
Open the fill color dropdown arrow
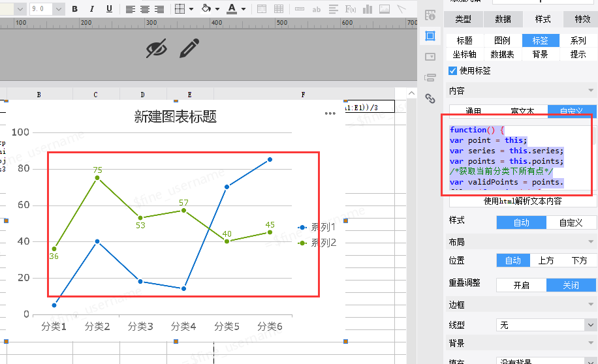pyautogui.click(x=217, y=8)
